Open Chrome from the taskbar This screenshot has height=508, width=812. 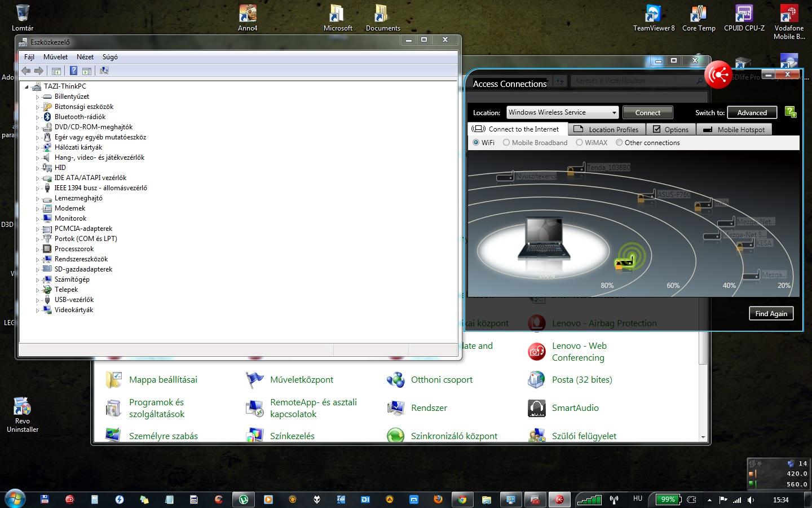pos(462,500)
